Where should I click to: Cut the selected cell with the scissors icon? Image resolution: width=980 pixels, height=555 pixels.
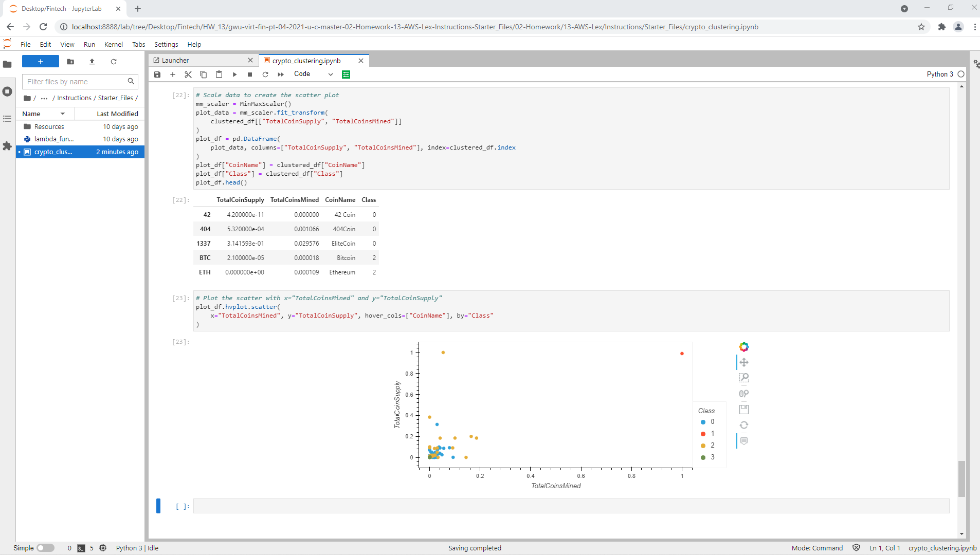(x=188, y=75)
